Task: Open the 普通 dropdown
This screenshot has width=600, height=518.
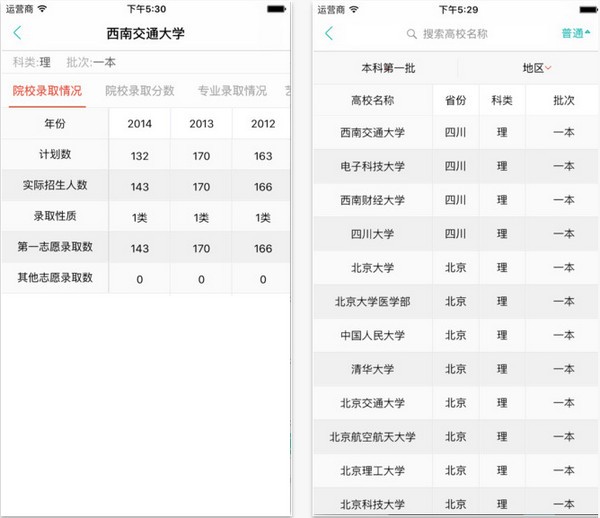Action: 576,33
